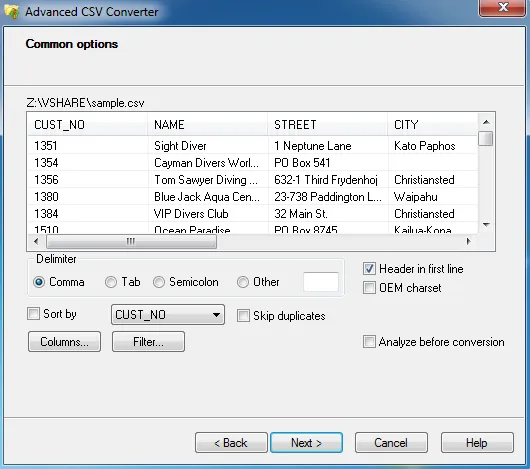Click the preview's scroll left arrow
The width and height of the screenshot is (530, 469).
click(x=36, y=241)
